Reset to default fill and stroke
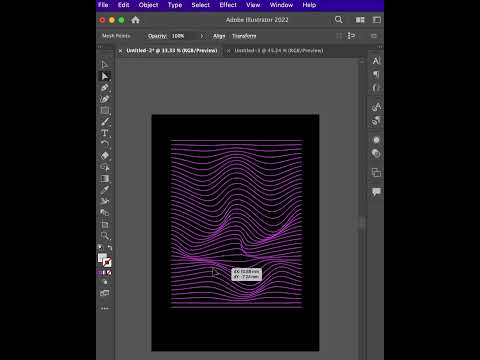Image resolution: width=480 pixels, height=360 pixels. [100, 247]
